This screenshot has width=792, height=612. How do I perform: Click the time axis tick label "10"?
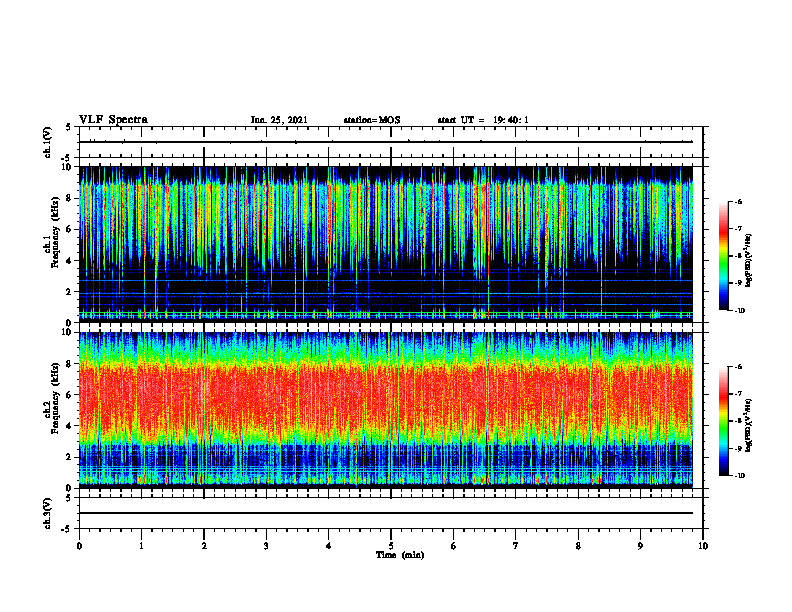tap(703, 546)
